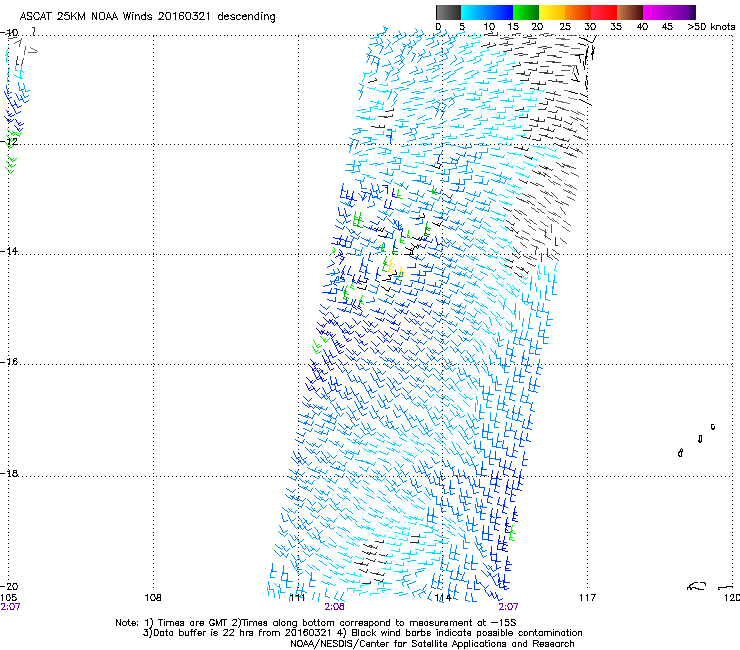The width and height of the screenshot is (740, 650).
Task: Click the '-18' latitude axis label
Action: [9, 473]
